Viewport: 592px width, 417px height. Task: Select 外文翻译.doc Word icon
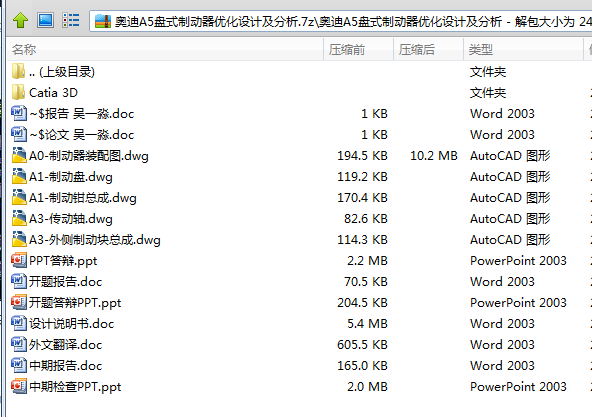point(18,344)
